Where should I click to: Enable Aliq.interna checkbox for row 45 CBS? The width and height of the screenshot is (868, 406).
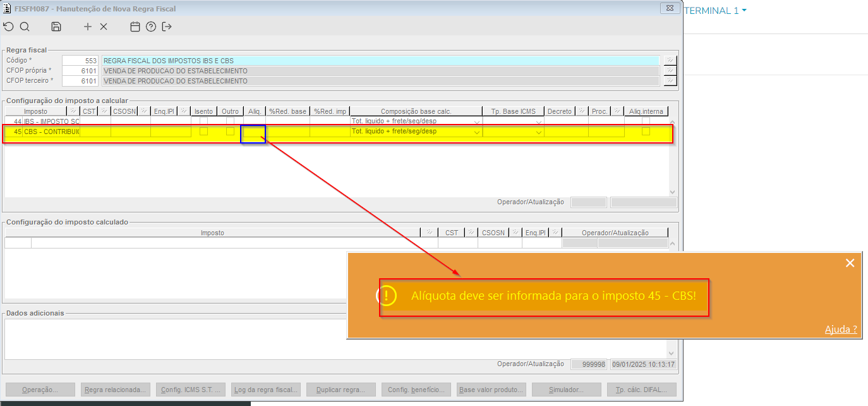(x=646, y=132)
